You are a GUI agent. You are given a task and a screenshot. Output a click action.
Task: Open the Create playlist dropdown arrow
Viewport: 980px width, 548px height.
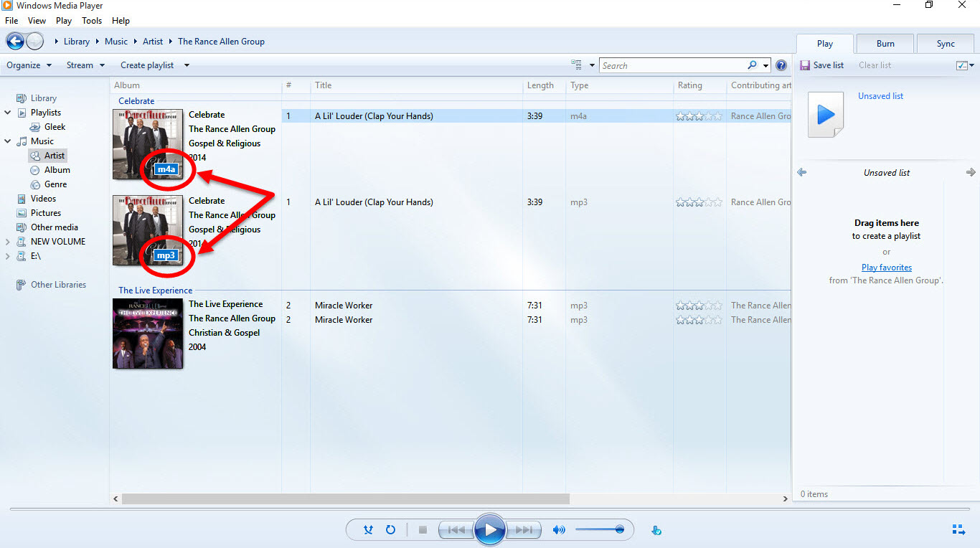(x=187, y=65)
